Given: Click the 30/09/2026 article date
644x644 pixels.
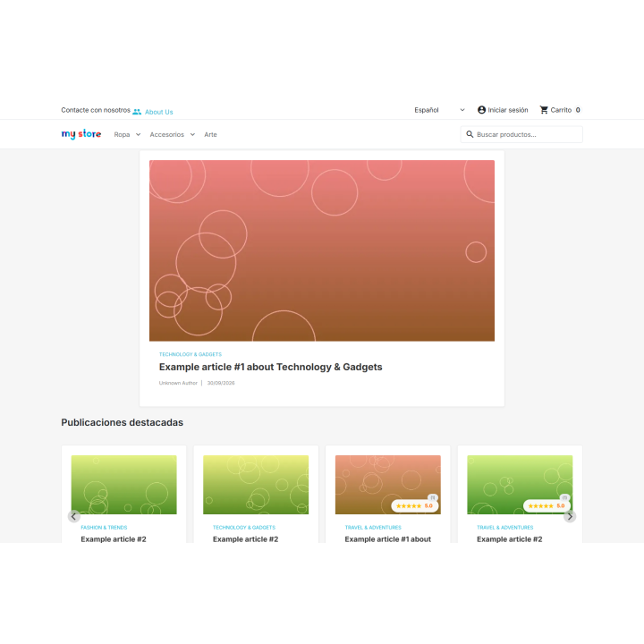Looking at the screenshot, I should pyautogui.click(x=221, y=383).
